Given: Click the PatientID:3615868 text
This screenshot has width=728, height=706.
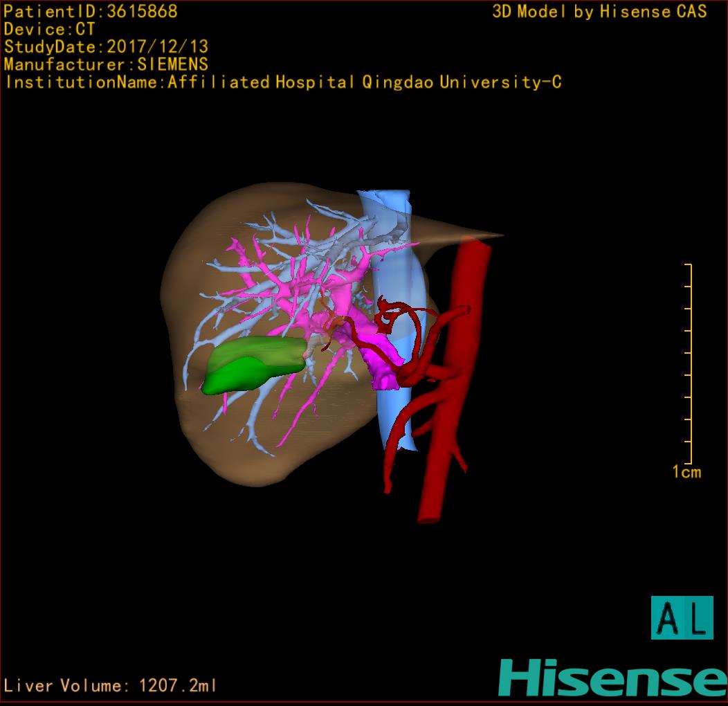Looking at the screenshot, I should click(x=91, y=12).
